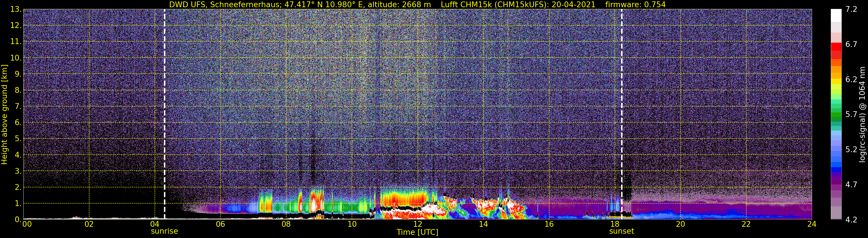Click height-axis tick label "1."

coord(18,203)
